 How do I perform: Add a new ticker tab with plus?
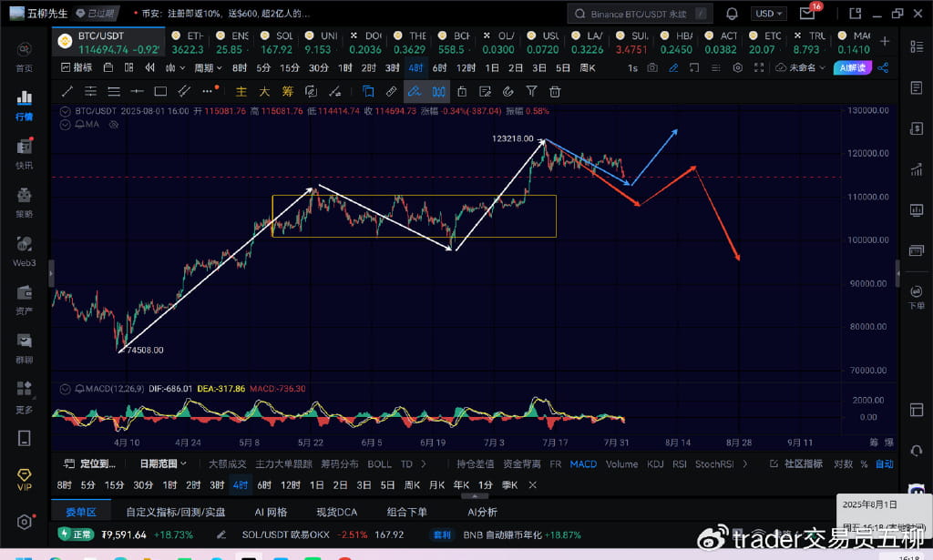(885, 41)
